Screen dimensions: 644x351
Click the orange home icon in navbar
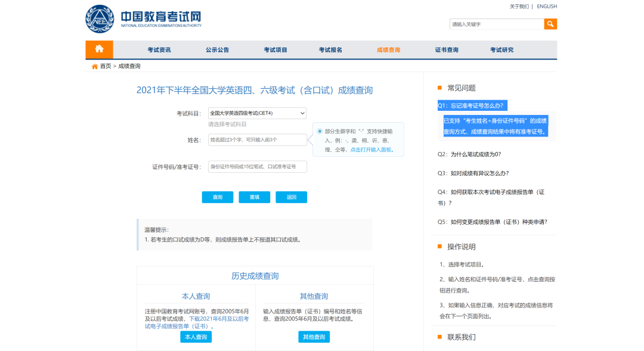click(x=99, y=49)
